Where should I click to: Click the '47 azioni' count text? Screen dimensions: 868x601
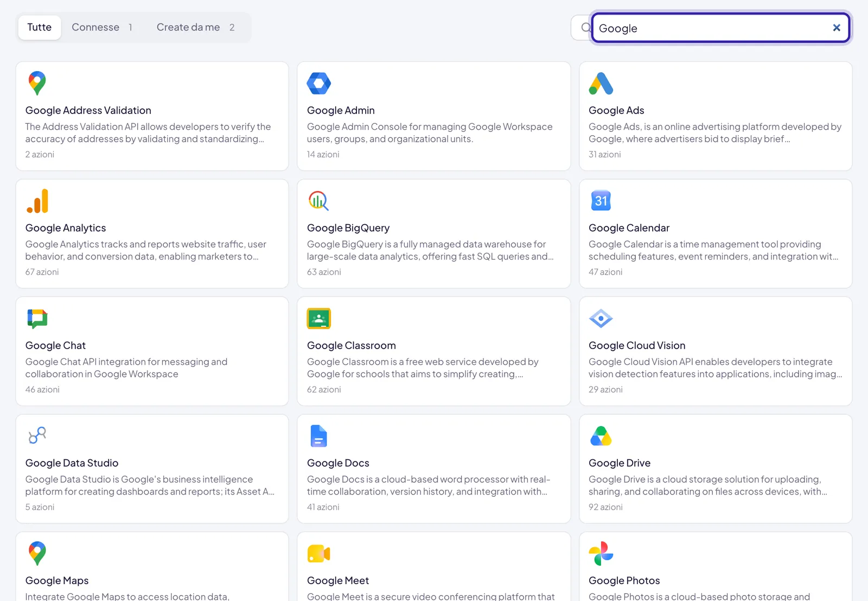[x=605, y=272]
